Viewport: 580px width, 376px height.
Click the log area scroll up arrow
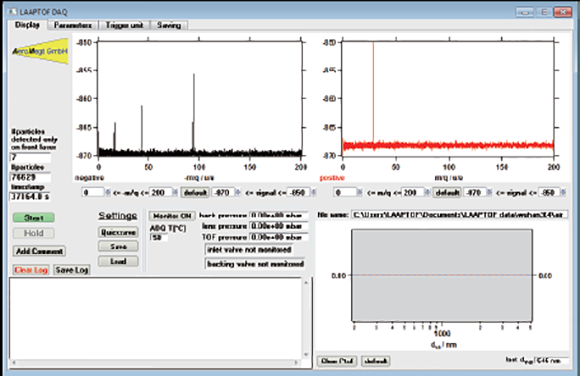[x=306, y=283]
